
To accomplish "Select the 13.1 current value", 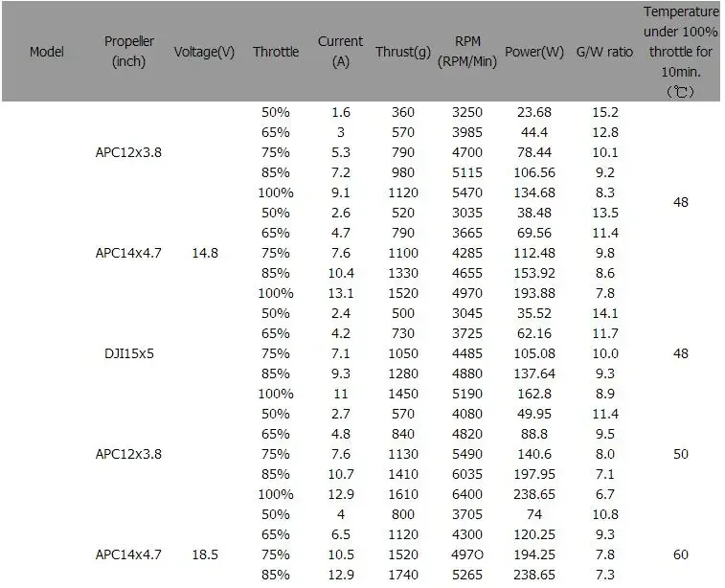I will tap(341, 293).
